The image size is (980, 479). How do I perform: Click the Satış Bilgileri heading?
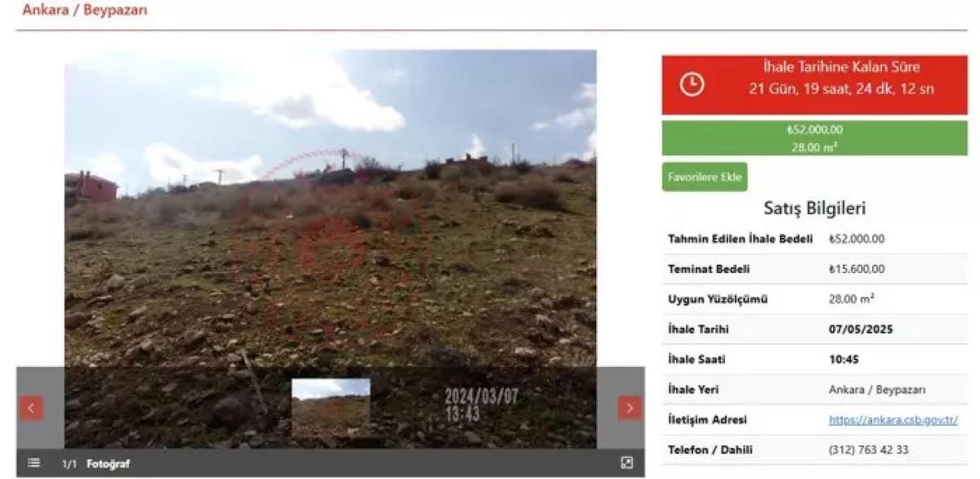[814, 208]
